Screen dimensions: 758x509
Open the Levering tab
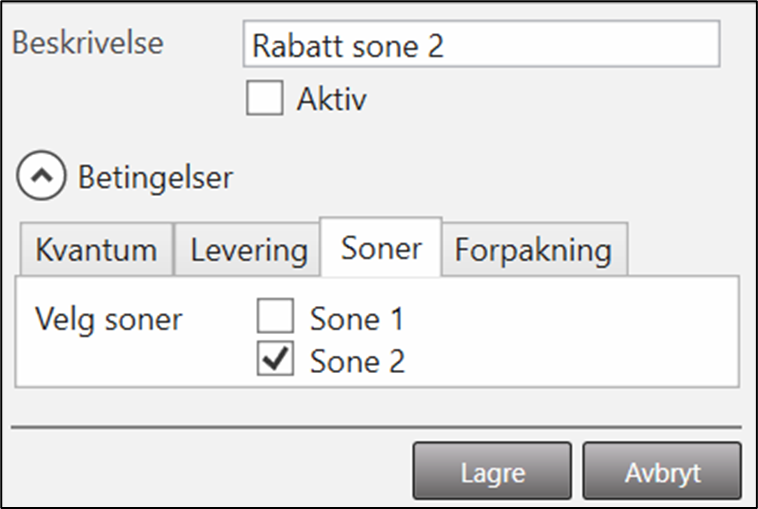coord(247,250)
